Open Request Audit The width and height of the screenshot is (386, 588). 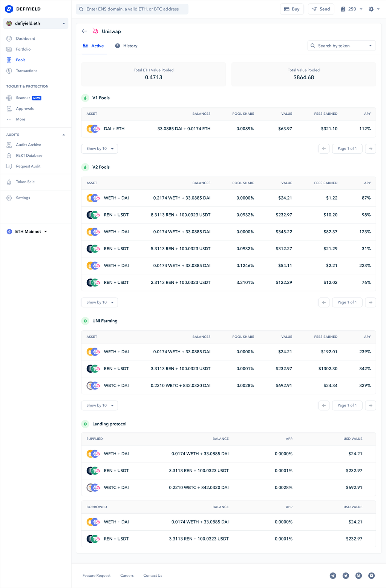coord(28,166)
